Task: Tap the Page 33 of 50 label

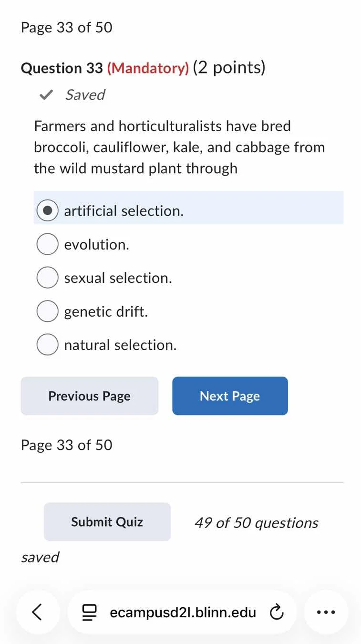Action: (66, 27)
